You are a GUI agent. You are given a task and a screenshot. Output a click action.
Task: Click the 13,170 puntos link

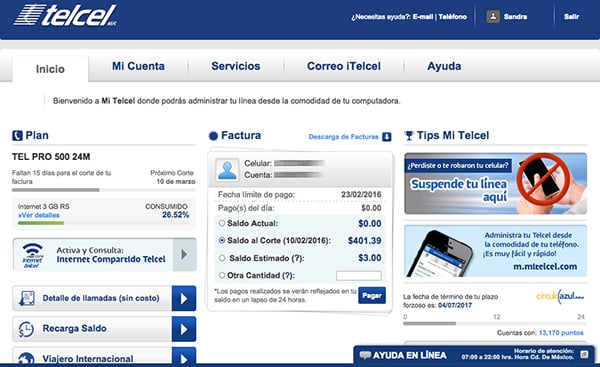click(561, 333)
